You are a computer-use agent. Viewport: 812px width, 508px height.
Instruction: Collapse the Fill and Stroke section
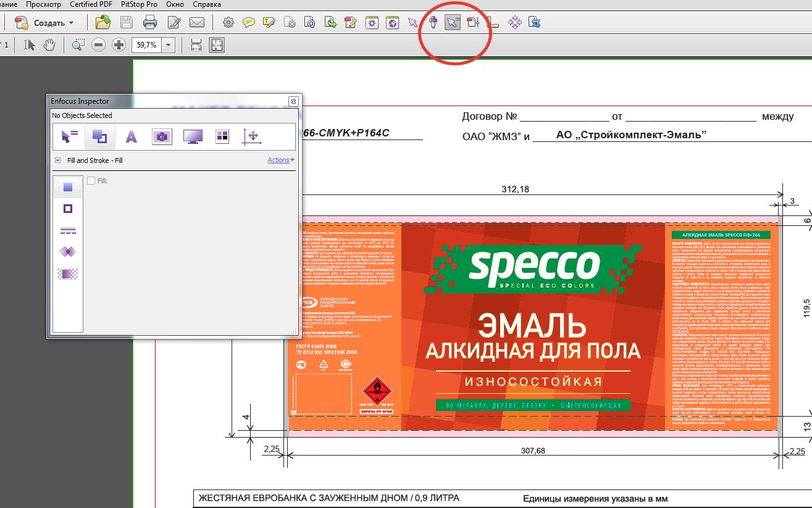click(57, 160)
